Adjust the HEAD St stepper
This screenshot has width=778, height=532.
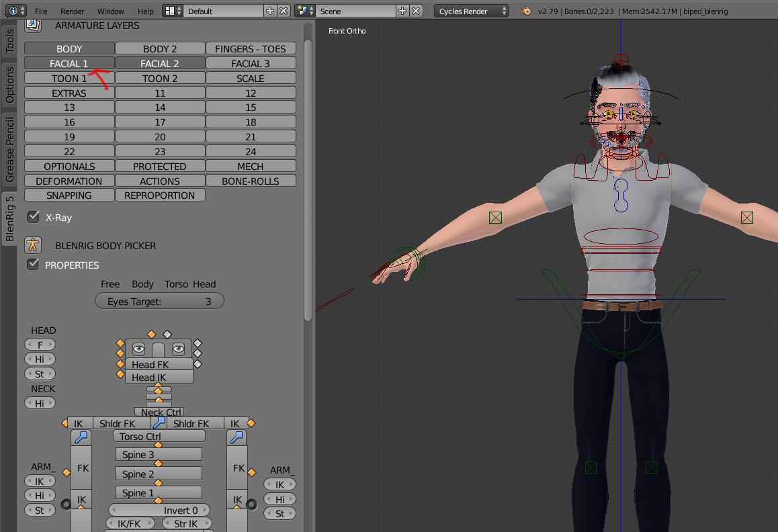[40, 373]
